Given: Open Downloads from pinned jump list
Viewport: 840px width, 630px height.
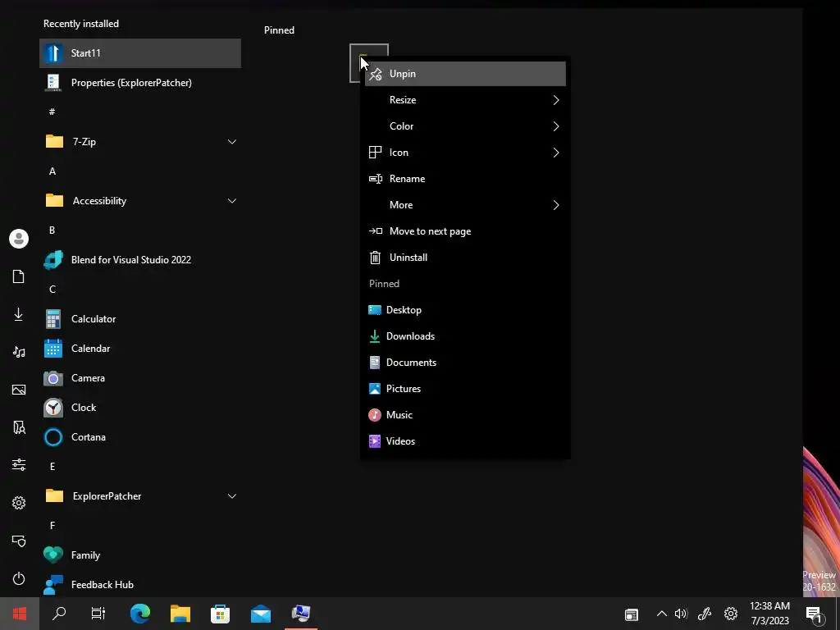Looking at the screenshot, I should [465, 336].
